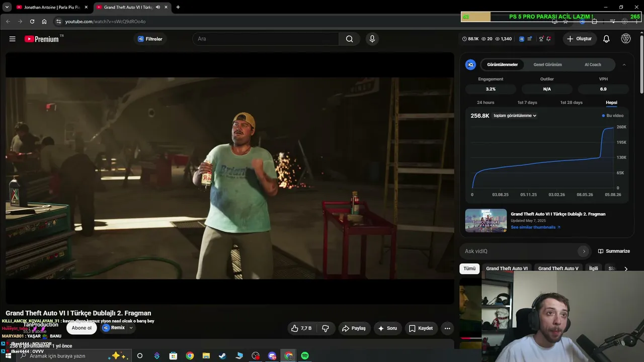Focus the Ara search box
Screen dimensions: 644x362
[266, 39]
